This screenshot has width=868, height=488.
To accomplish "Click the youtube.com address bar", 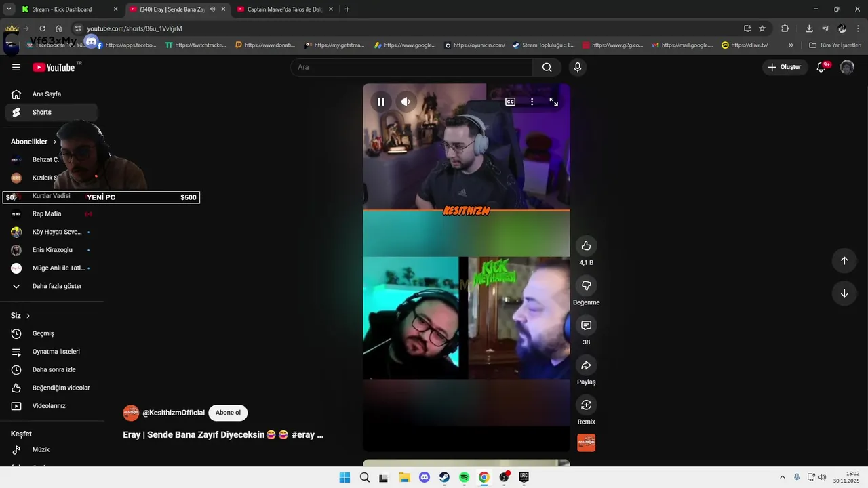I will pyautogui.click(x=407, y=28).
